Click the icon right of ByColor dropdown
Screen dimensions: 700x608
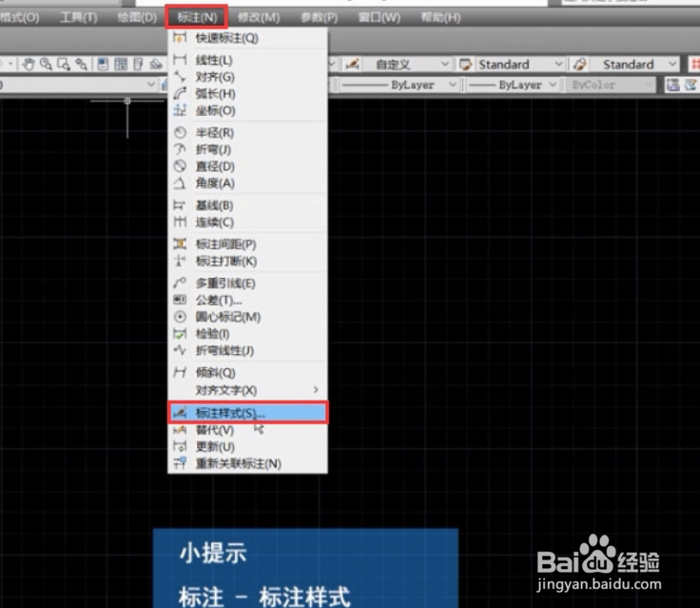point(672,85)
